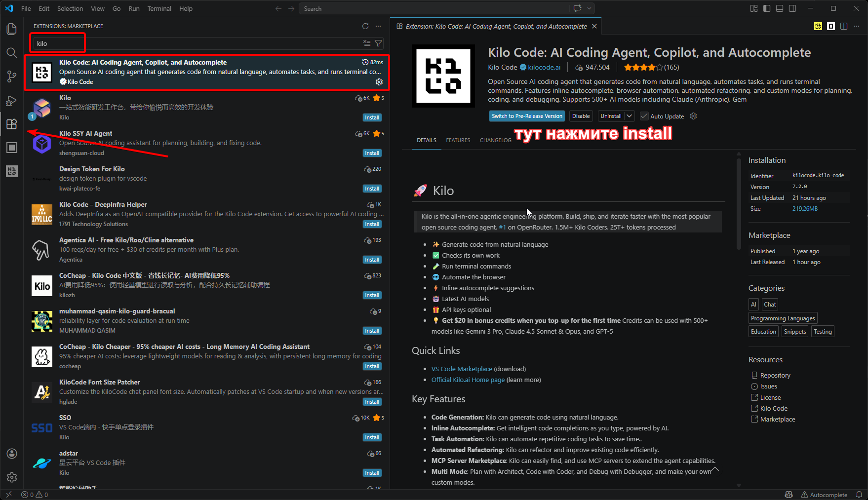Viewport: 868px width, 500px height.
Task: Select the Education category tag
Action: [x=763, y=332]
